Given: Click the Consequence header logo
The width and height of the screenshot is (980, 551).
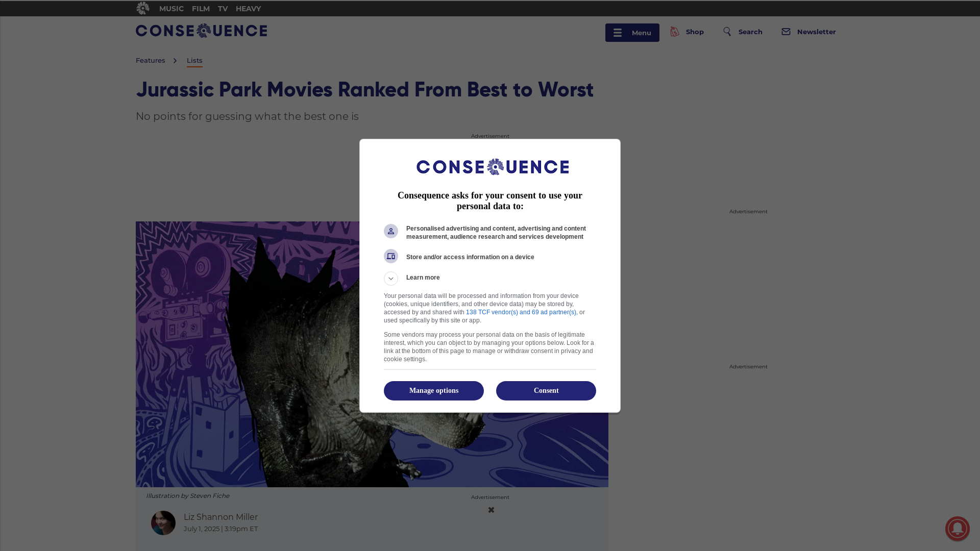Looking at the screenshot, I should 201,31.
